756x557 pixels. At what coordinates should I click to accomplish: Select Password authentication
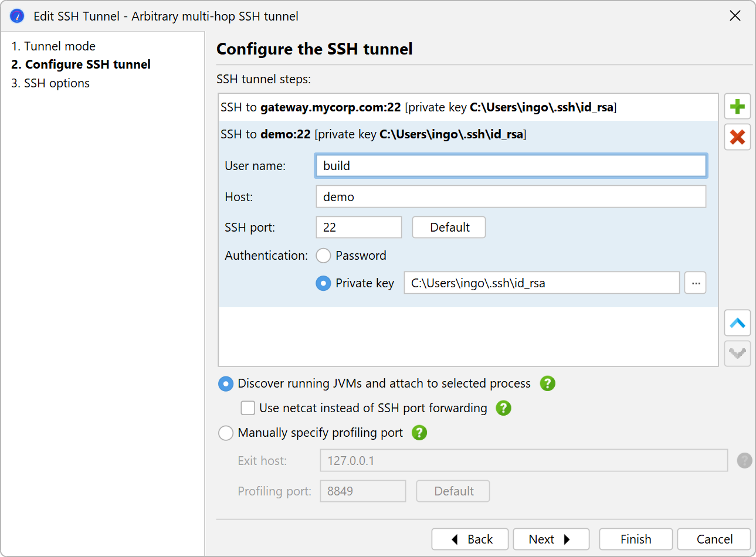coord(324,256)
